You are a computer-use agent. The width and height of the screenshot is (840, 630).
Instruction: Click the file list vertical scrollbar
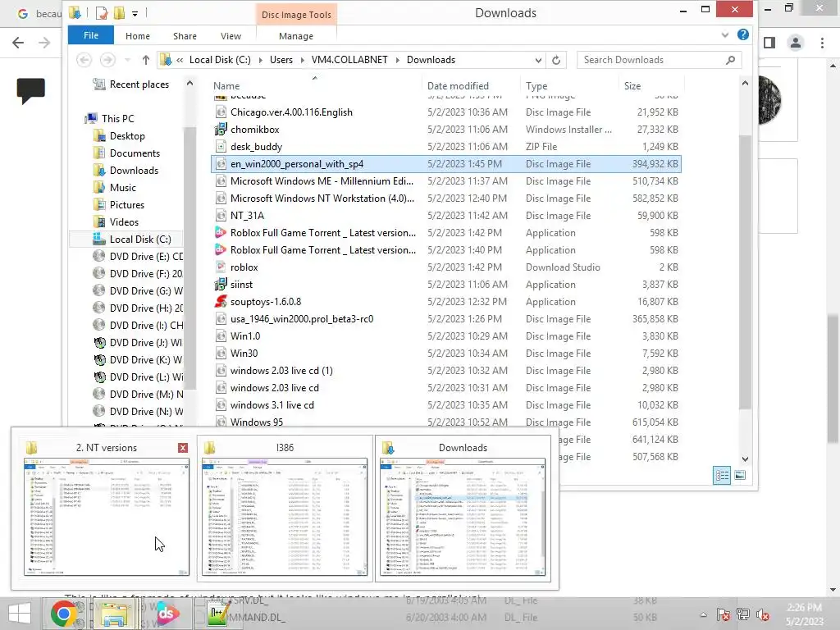(x=745, y=272)
